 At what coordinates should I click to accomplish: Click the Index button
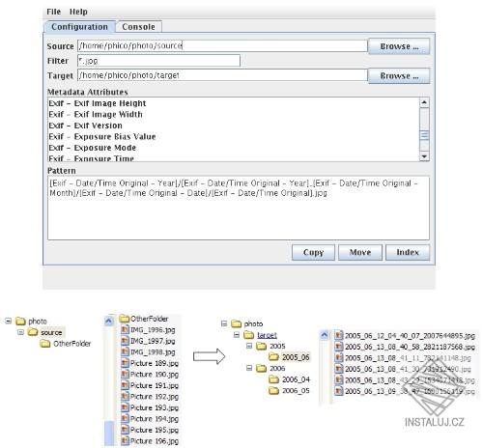(x=408, y=252)
